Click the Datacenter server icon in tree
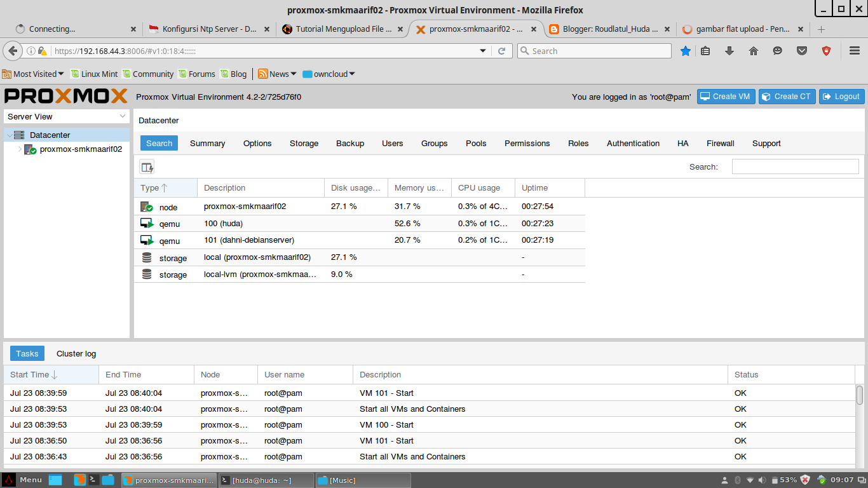The width and height of the screenshot is (868, 488). tap(19, 135)
